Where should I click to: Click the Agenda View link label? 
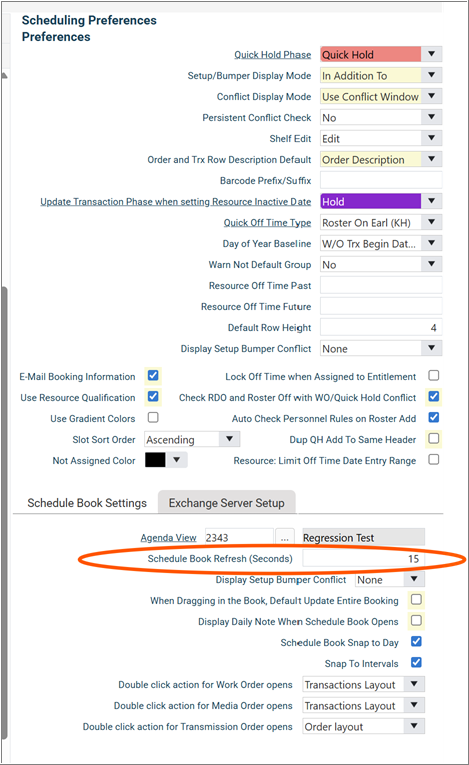[x=168, y=538]
